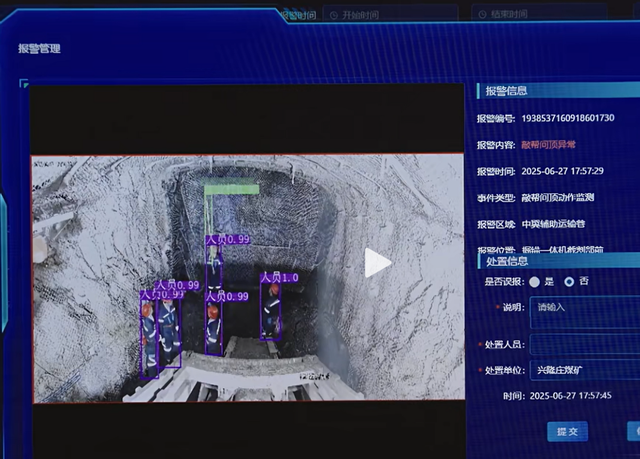640x459 pixels.
Task: Play the alarm video clip
Action: click(x=377, y=263)
